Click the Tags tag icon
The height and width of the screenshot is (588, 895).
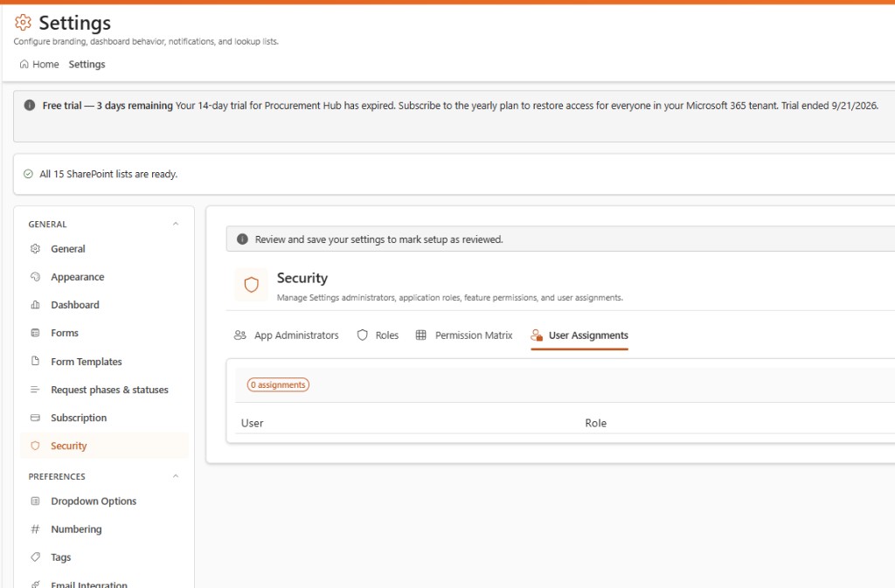35,557
